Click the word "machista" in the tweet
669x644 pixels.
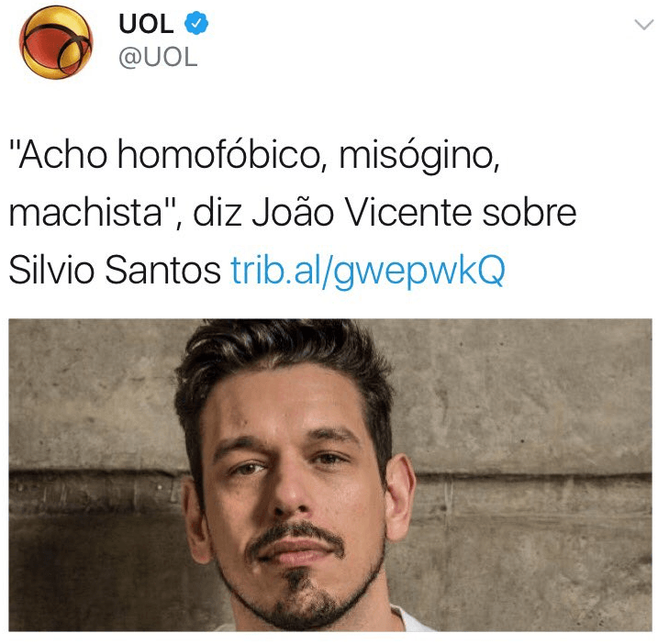85,213
